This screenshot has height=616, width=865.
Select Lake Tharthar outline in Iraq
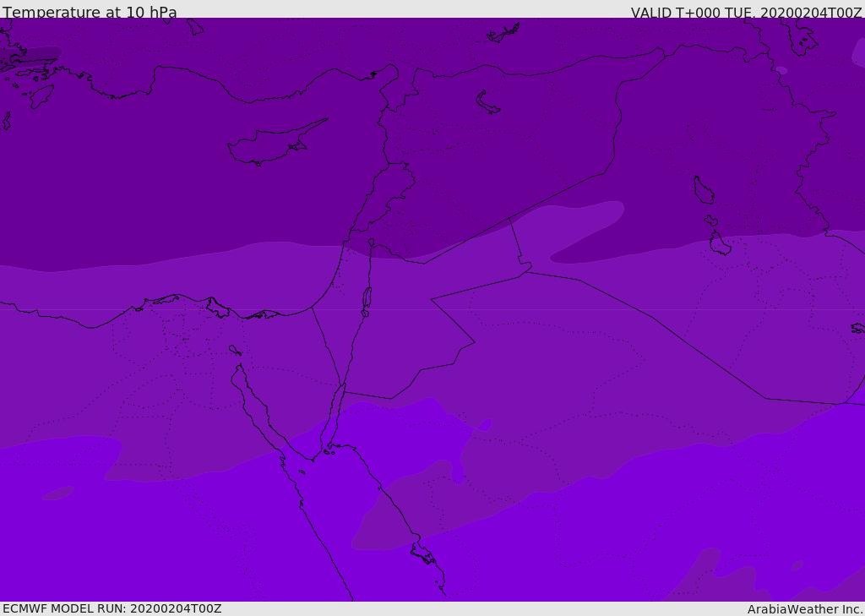pyautogui.click(x=703, y=190)
